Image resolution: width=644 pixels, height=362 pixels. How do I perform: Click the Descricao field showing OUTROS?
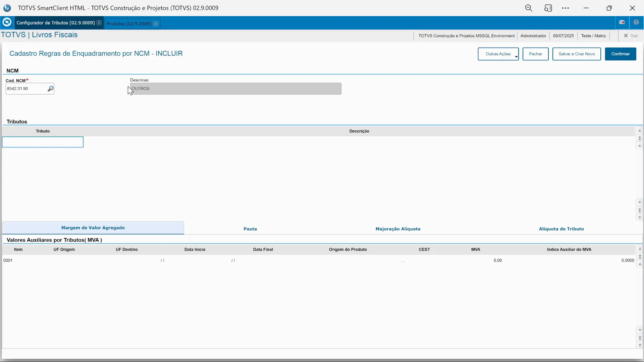(235, 88)
